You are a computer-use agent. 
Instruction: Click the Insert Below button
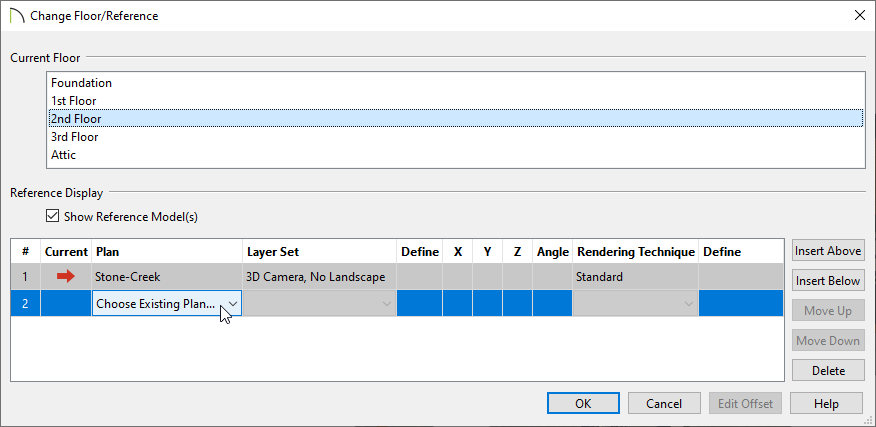tap(828, 281)
